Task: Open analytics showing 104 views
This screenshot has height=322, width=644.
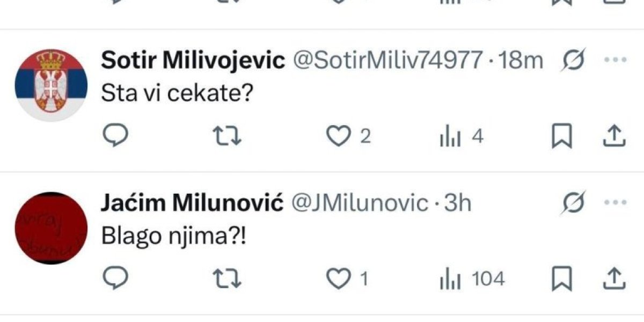Action: point(453,277)
